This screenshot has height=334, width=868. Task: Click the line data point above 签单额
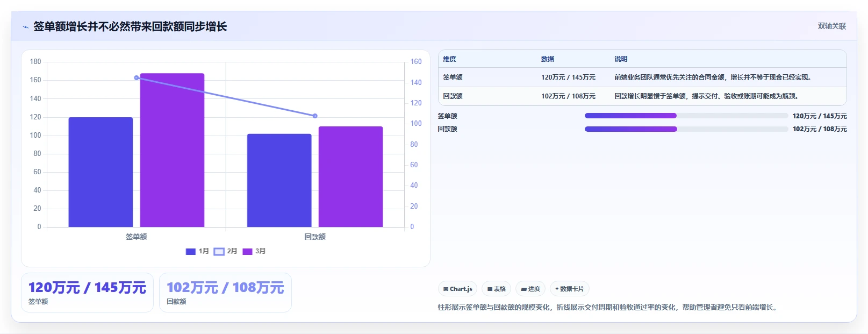click(137, 78)
